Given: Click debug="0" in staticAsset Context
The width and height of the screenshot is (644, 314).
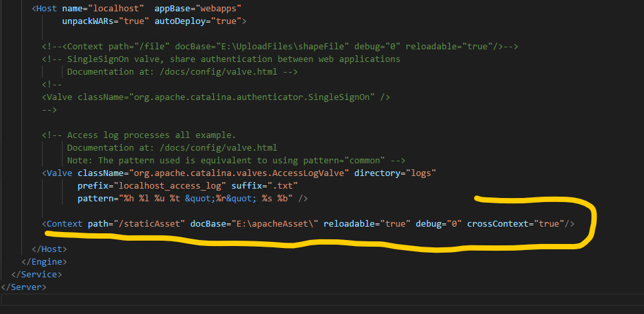Looking at the screenshot, I should click(x=439, y=223).
